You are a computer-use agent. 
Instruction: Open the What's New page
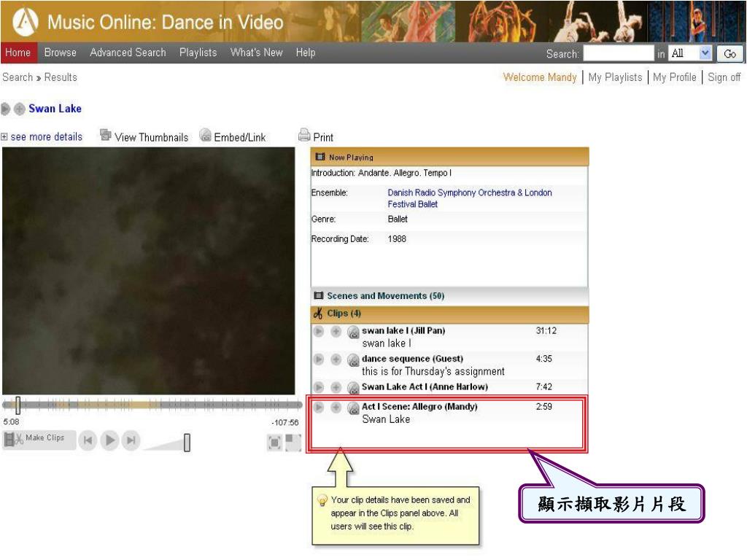(256, 52)
